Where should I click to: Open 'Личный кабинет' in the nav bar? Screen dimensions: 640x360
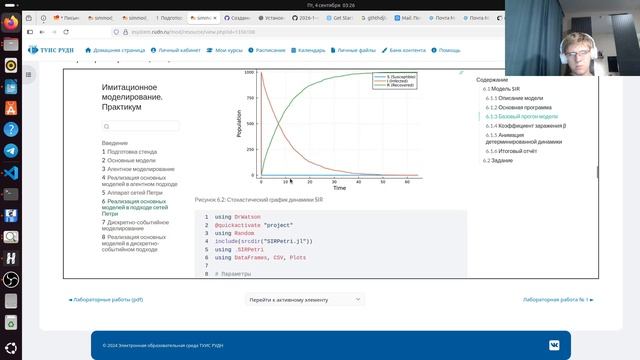click(176, 50)
